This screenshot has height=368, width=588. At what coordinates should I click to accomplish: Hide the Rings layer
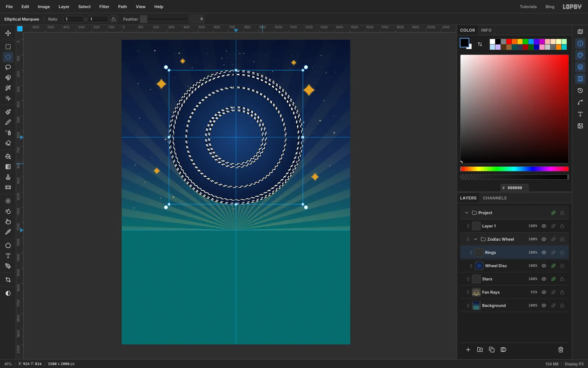click(544, 252)
